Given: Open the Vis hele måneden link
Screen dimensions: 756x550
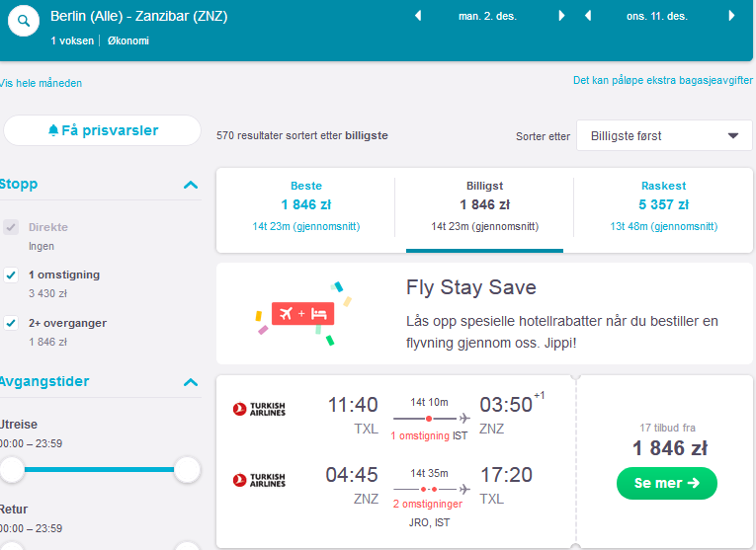Looking at the screenshot, I should (41, 83).
